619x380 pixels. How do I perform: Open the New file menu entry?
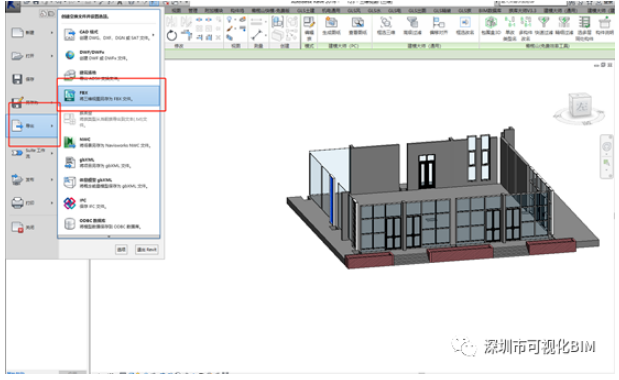click(x=32, y=33)
